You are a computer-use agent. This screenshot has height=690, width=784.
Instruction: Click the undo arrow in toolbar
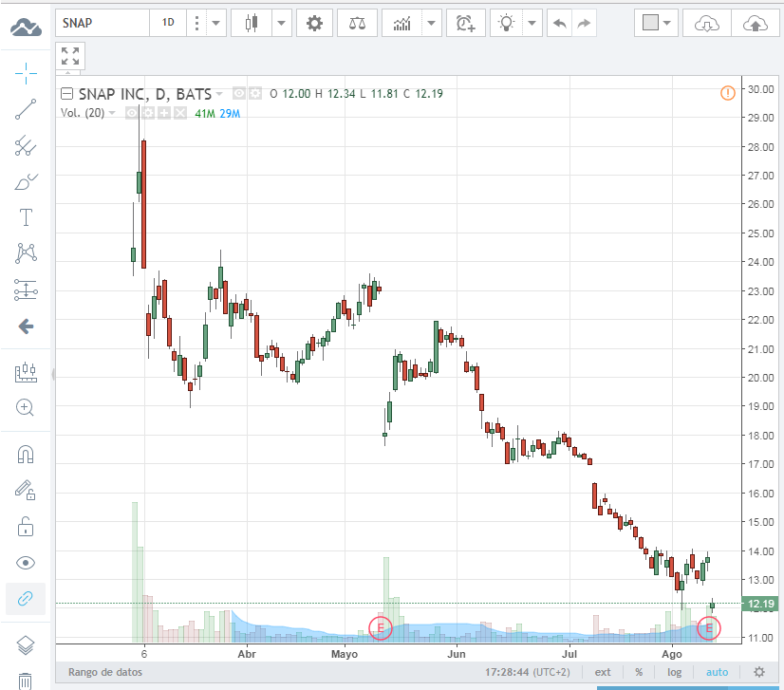pos(559,23)
